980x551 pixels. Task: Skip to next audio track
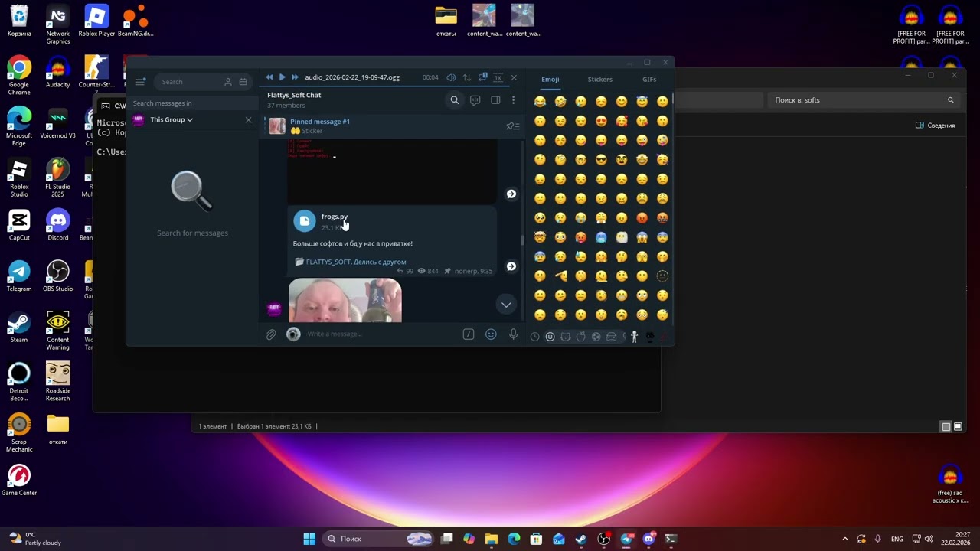295,77
